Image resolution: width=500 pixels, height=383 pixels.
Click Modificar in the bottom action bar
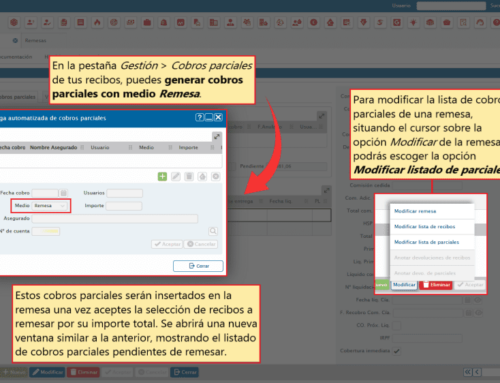[x=47, y=372]
